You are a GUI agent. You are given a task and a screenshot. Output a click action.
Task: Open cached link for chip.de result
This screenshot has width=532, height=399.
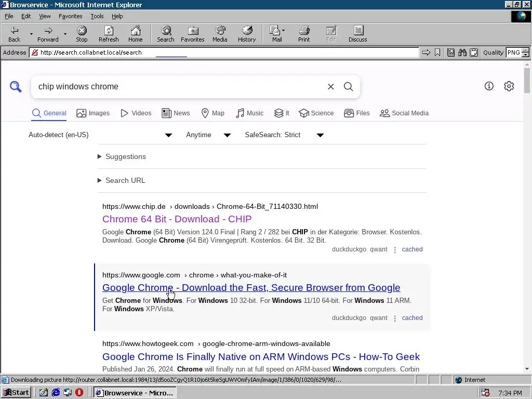click(x=412, y=249)
